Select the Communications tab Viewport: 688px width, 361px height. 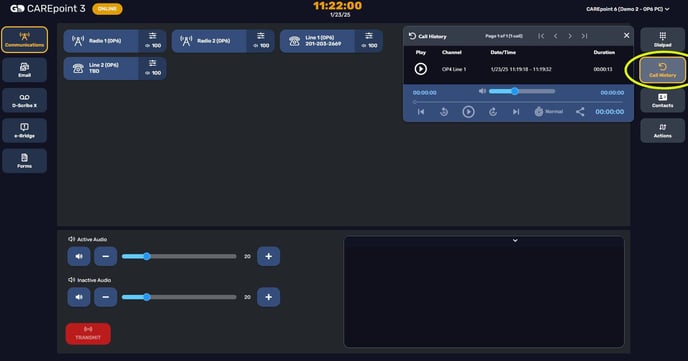25,39
